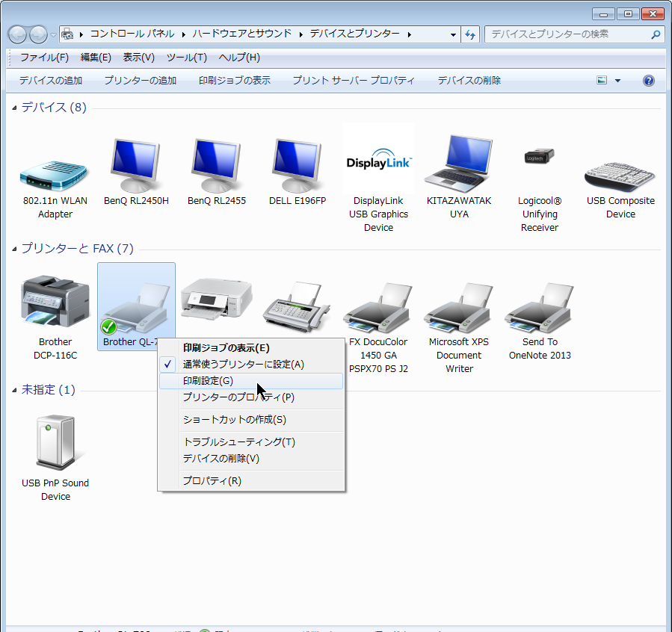
Task: Go to ハードウェアとサウンド in the breadcrumb
Action: [x=241, y=34]
